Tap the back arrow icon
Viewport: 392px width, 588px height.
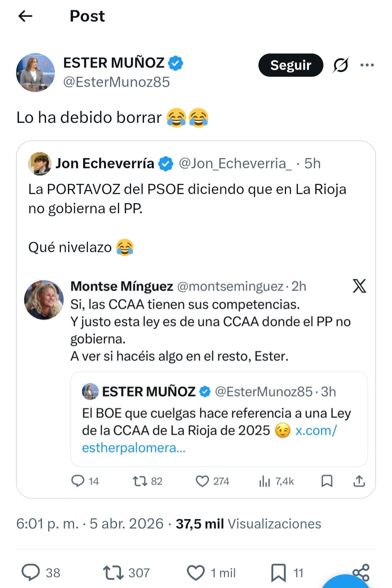coord(25,16)
